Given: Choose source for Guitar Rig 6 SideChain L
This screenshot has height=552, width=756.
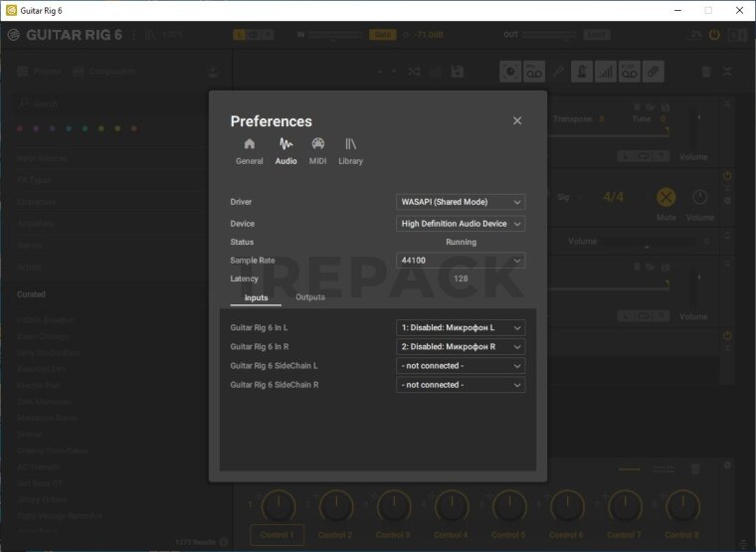Looking at the screenshot, I should tap(460, 366).
